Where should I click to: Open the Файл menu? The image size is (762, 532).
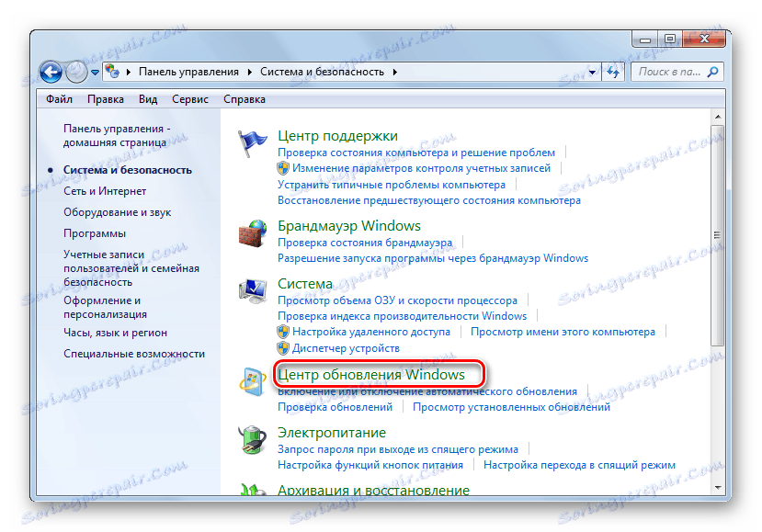click(x=60, y=99)
